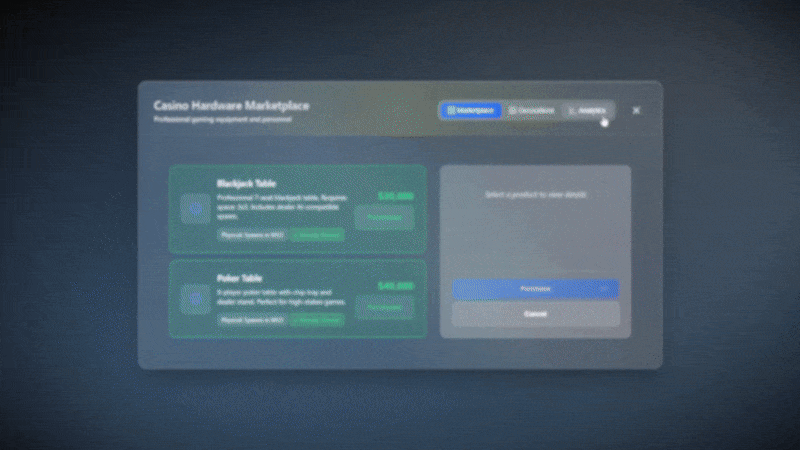The width and height of the screenshot is (800, 450).
Task: Cancel the selection in the details panel
Action: pos(535,314)
